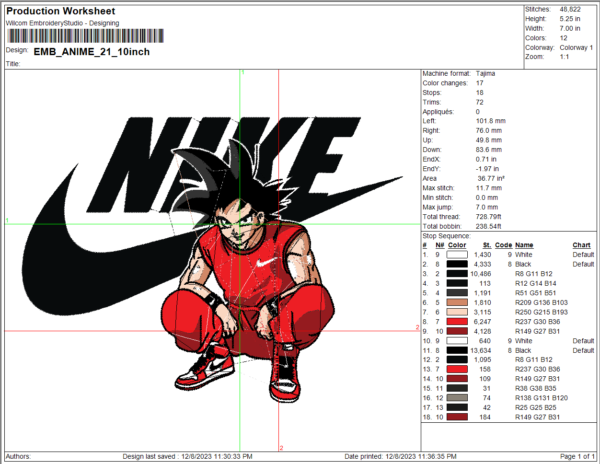Click the St. column header
600x464 pixels.
487,245
